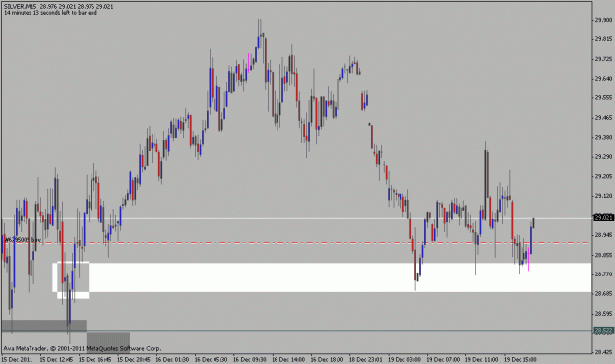Click price scale label 29.900
The height and width of the screenshot is (364, 615).
[603, 20]
